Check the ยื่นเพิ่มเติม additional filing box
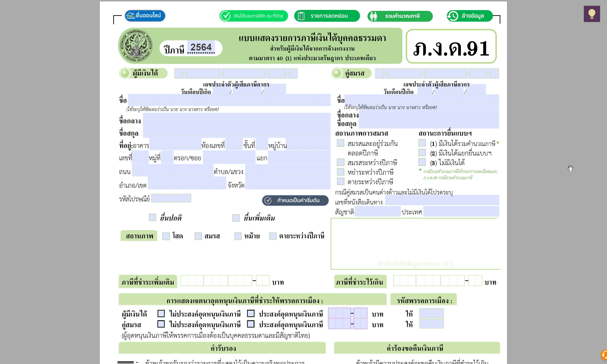This screenshot has width=607, height=364. (236, 218)
